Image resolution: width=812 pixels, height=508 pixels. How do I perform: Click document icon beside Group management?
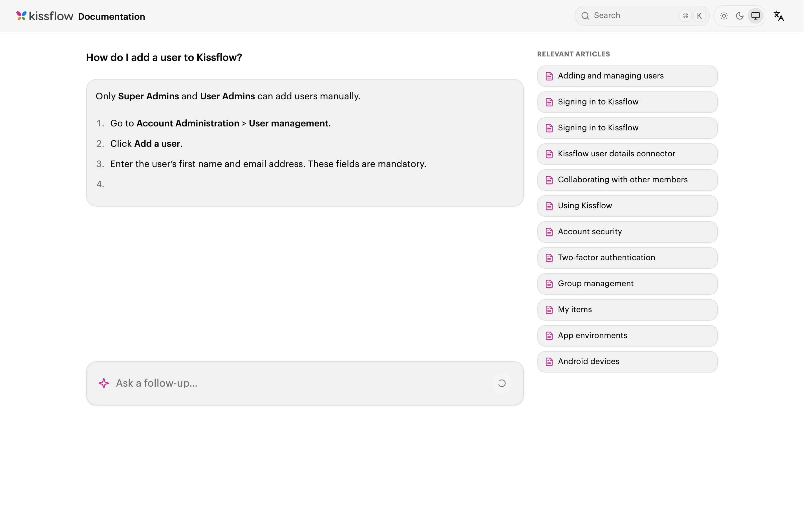tap(549, 284)
